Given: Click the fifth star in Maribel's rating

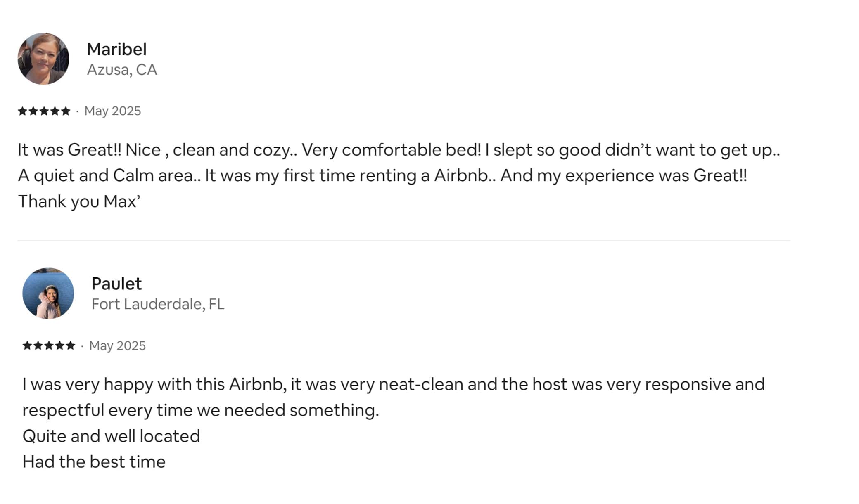Looking at the screenshot, I should pyautogui.click(x=66, y=111).
